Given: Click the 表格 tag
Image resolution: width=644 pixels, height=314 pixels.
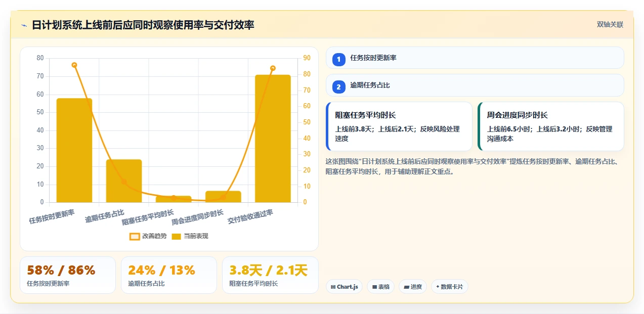Looking at the screenshot, I should coord(380,287).
